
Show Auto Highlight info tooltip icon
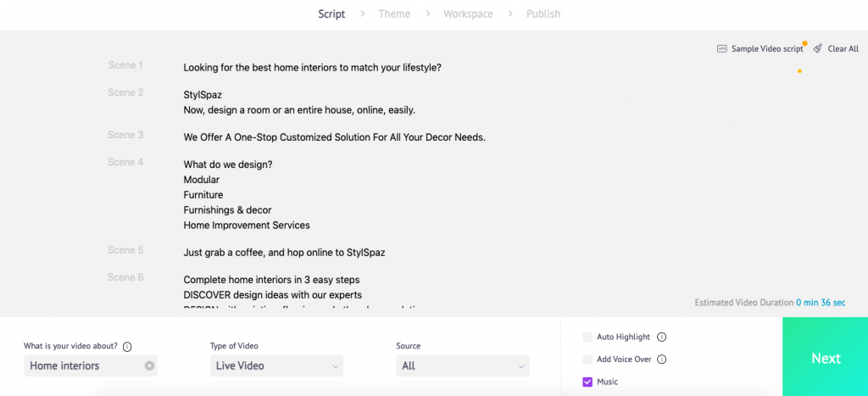[661, 337]
